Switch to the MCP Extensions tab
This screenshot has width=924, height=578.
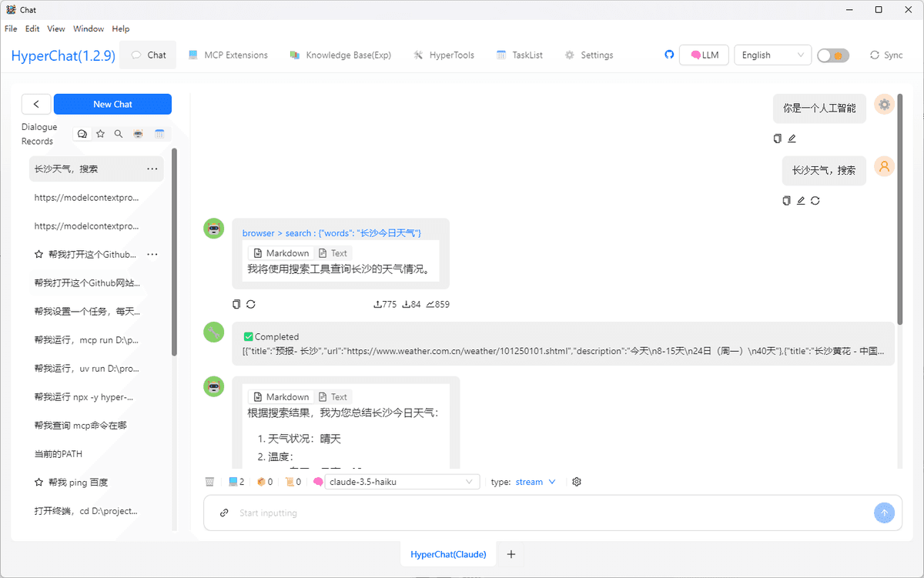pos(228,55)
